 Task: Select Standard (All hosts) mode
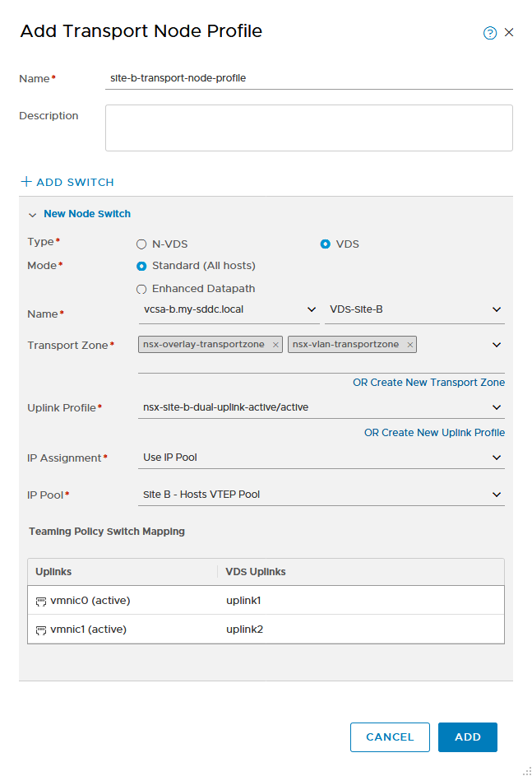141,267
